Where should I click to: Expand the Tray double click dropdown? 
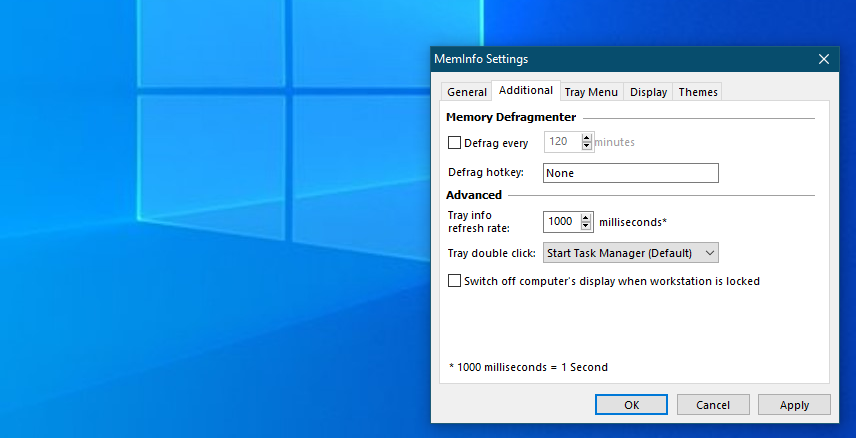click(x=631, y=253)
